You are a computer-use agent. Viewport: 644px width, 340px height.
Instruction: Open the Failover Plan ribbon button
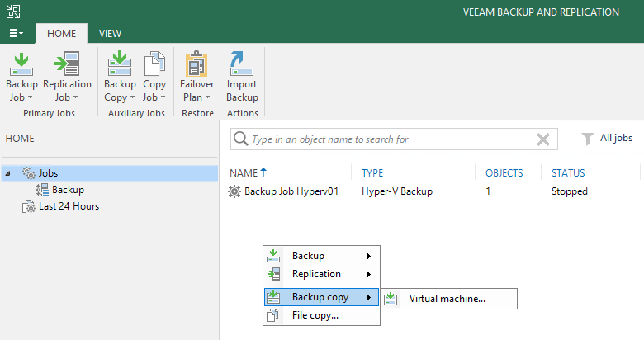coord(197,77)
